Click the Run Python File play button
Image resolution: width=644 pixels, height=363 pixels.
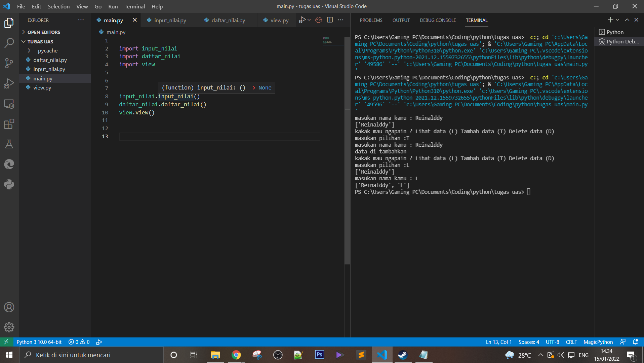click(302, 20)
